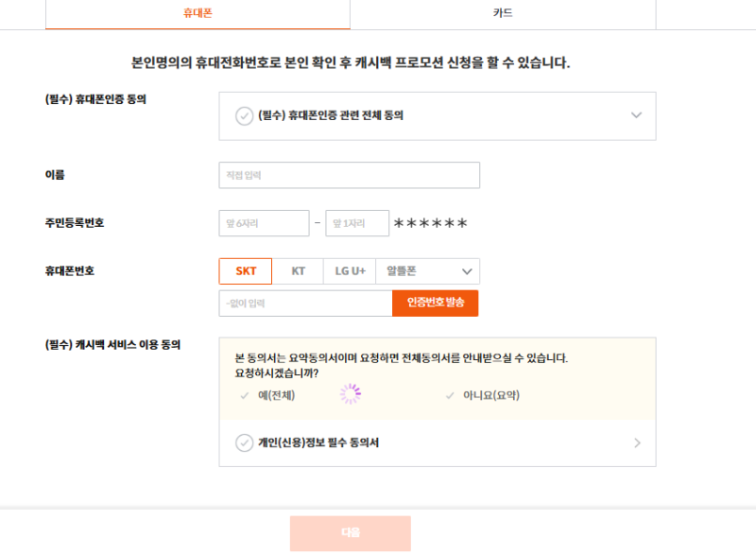Open 개인(신용)정보 필수 동의서 arrow
The image size is (756, 555).
pos(637,442)
